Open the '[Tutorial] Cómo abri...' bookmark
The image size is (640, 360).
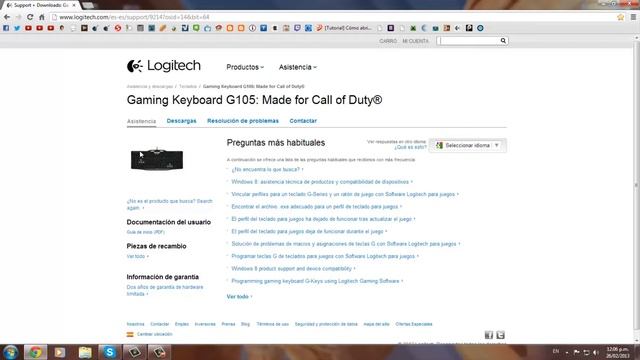coord(344,28)
